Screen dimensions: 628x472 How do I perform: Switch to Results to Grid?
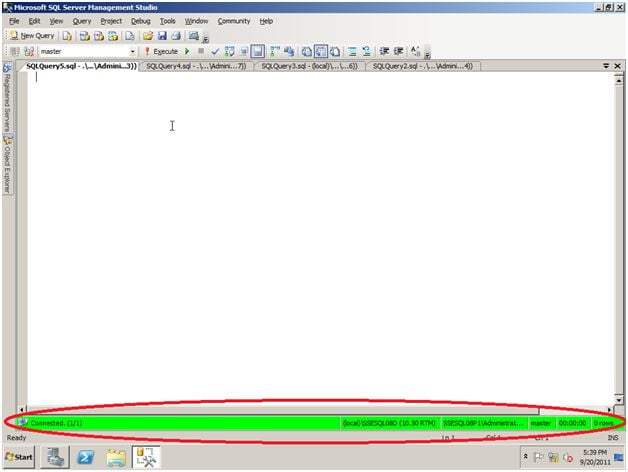(321, 51)
